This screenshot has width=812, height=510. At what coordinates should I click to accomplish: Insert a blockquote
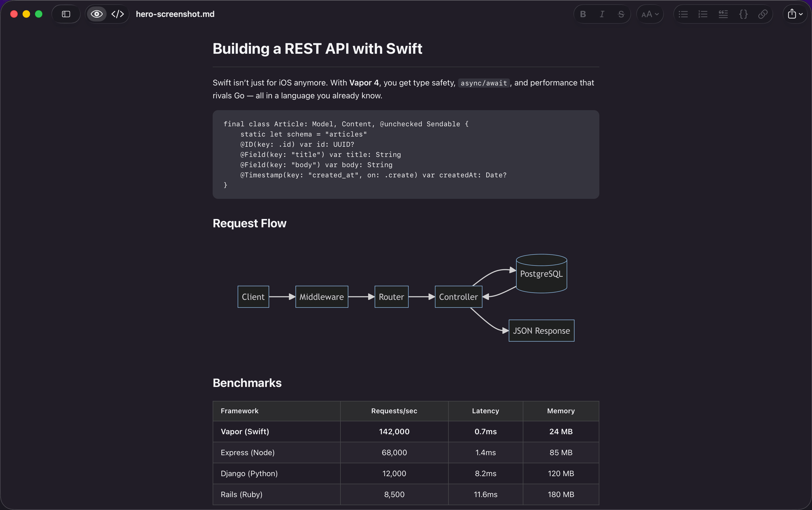click(723, 14)
